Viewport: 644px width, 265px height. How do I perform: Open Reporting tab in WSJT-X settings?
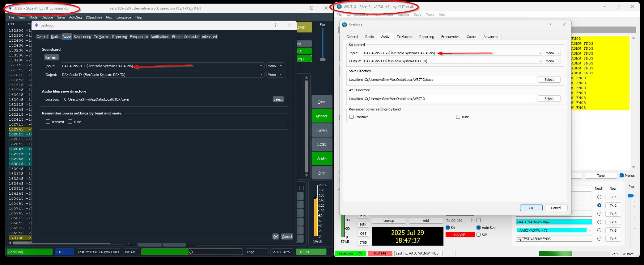click(x=427, y=37)
